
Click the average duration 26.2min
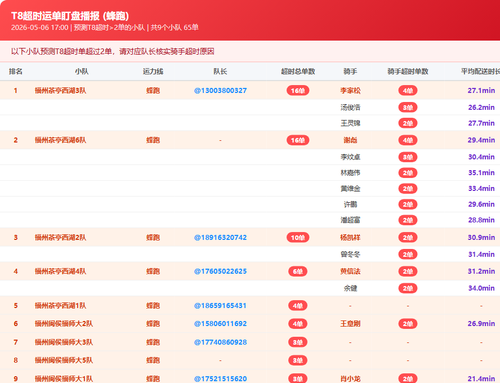[x=481, y=108]
